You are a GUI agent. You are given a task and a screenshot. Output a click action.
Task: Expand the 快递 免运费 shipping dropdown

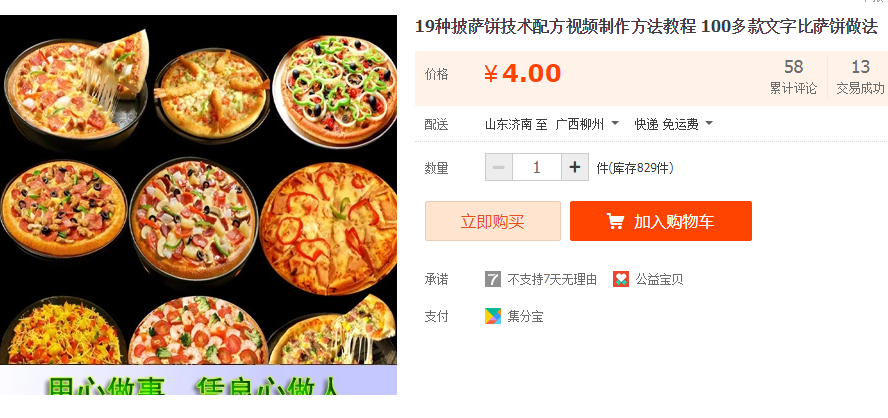[x=673, y=124]
